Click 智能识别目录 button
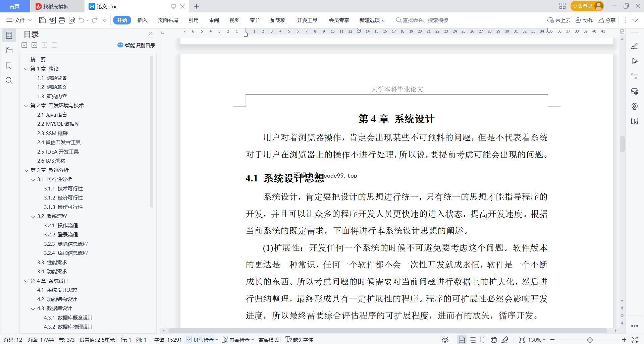Viewport: 644px width, 344px height. click(x=136, y=45)
